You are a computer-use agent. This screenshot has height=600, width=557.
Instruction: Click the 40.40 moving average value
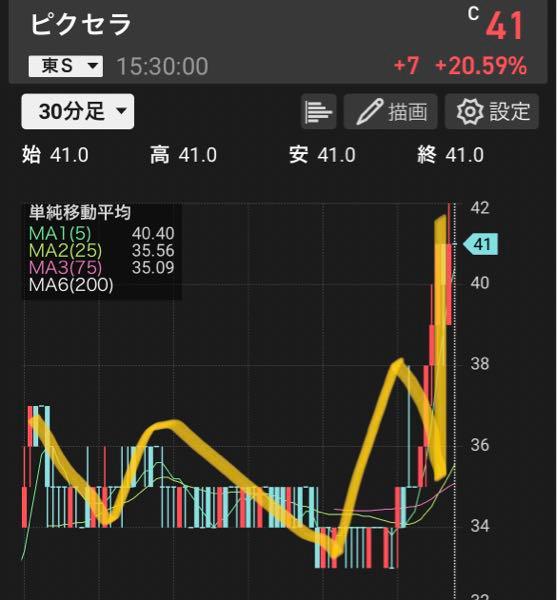[153, 233]
